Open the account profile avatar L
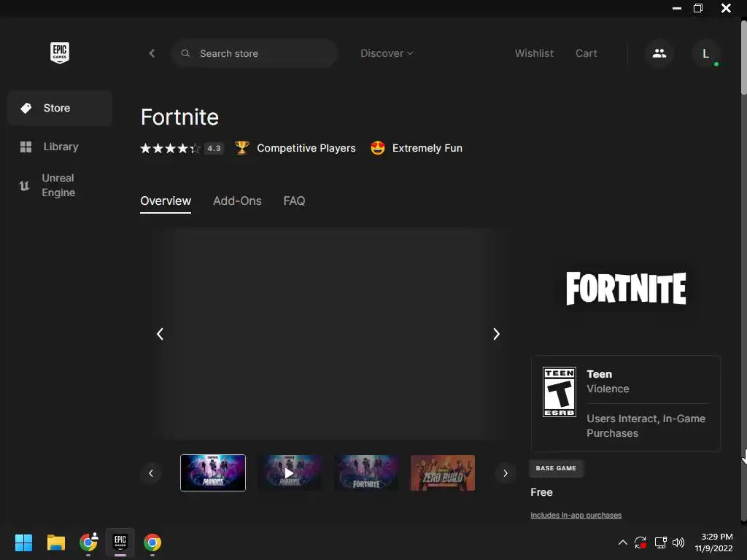 (705, 52)
